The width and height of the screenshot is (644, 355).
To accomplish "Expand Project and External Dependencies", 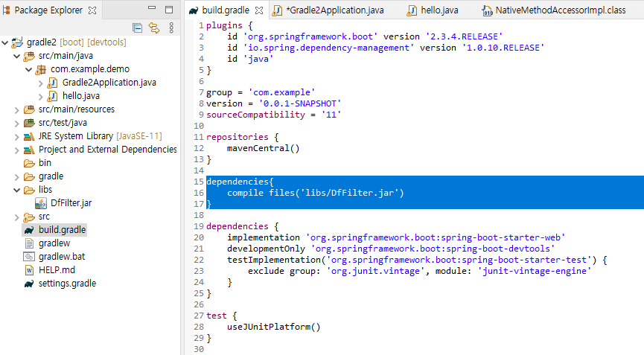I will pos(17,150).
